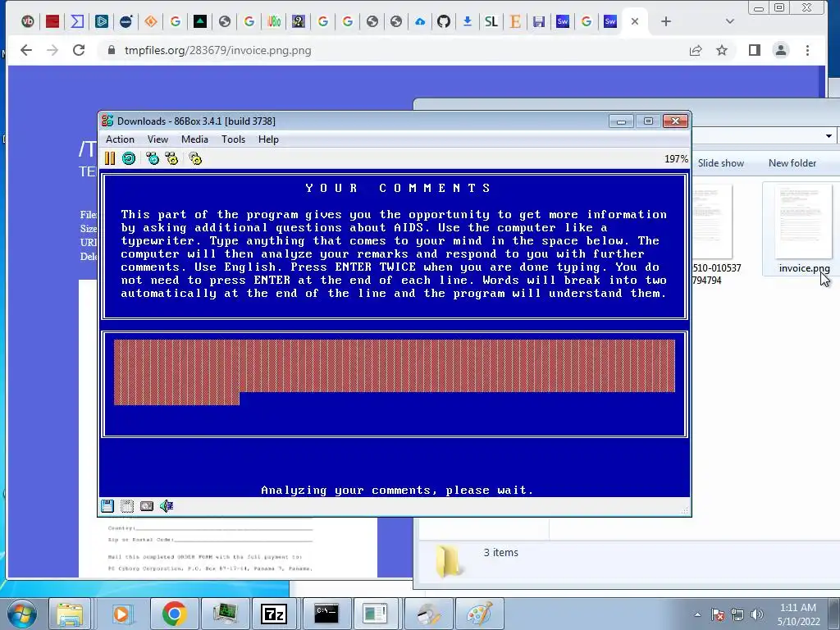This screenshot has width=840, height=630.
Task: Open Windows Media Player from taskbar
Action: coord(121,614)
